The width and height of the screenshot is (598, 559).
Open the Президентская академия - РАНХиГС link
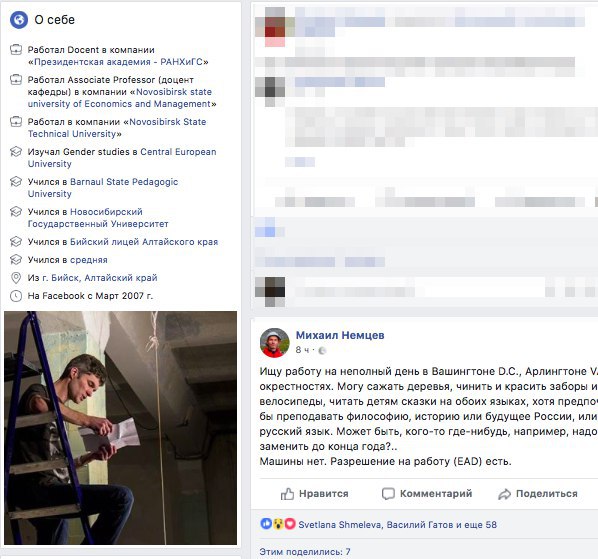[x=119, y=62]
